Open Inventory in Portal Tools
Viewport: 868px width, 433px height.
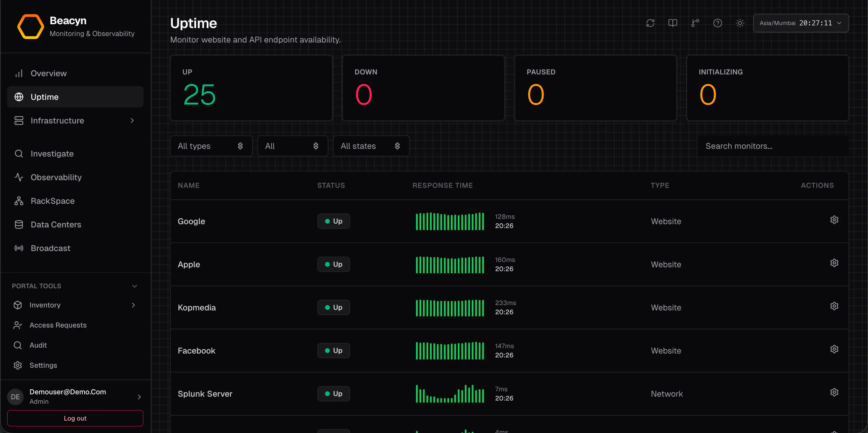coord(75,305)
